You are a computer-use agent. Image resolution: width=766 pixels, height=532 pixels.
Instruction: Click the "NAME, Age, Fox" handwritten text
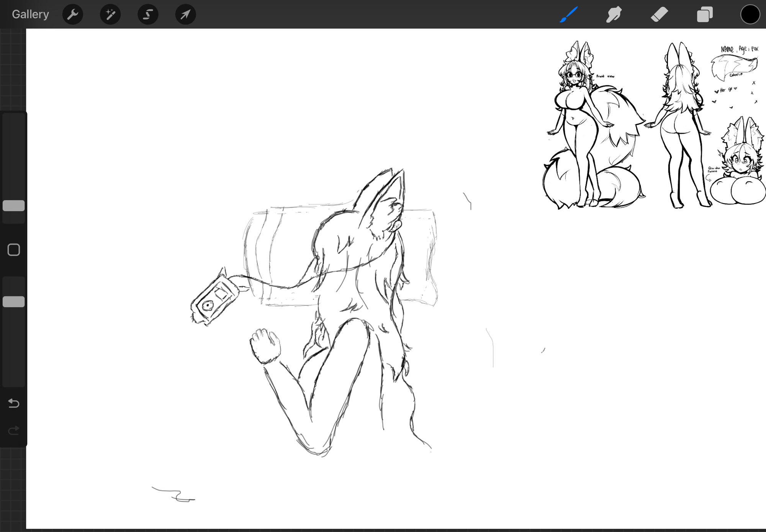point(739,49)
